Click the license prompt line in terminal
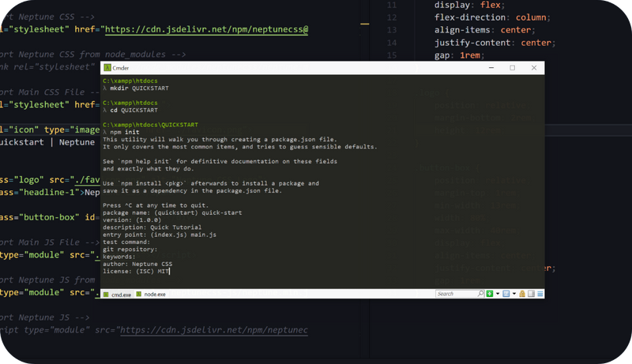This screenshot has height=364, width=632. (x=136, y=271)
